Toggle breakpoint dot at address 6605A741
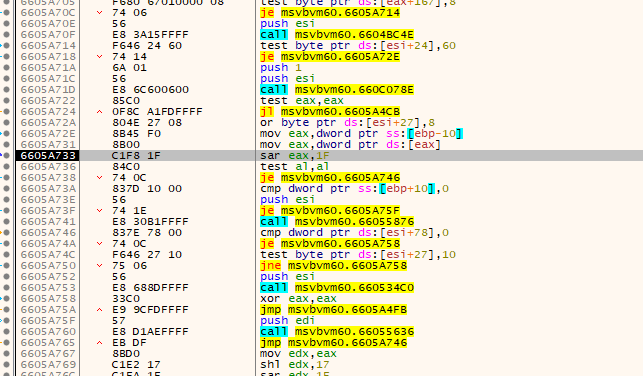 pos(7,221)
